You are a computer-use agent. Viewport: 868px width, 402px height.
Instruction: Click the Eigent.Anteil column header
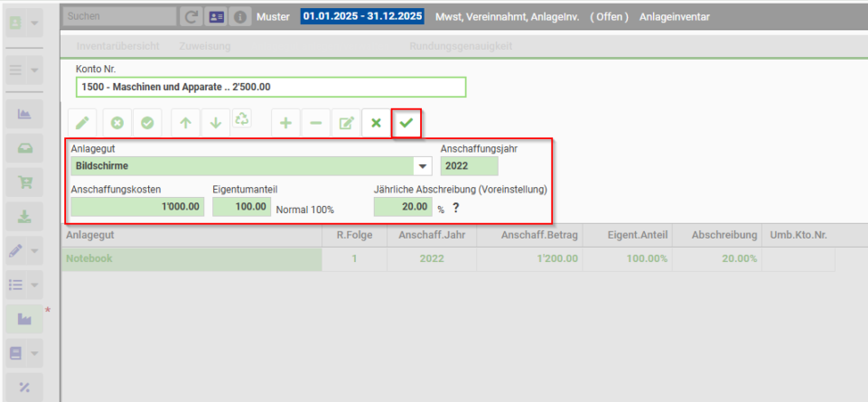[629, 236]
